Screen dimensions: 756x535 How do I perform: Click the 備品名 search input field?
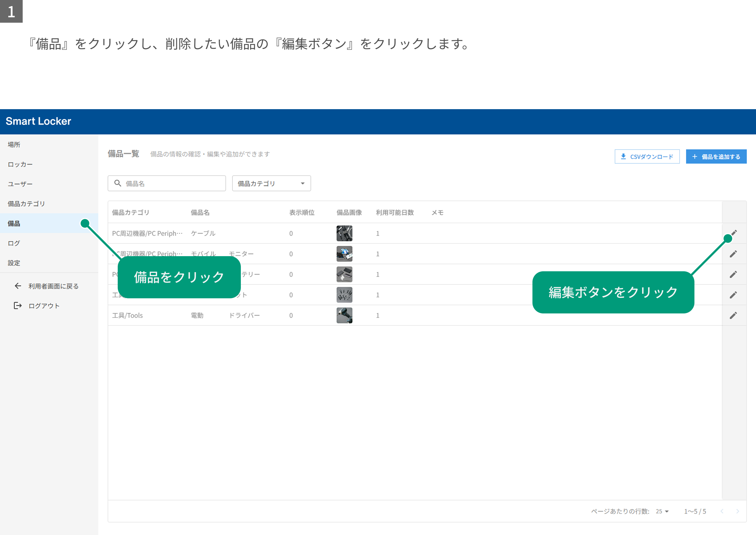[x=167, y=183]
